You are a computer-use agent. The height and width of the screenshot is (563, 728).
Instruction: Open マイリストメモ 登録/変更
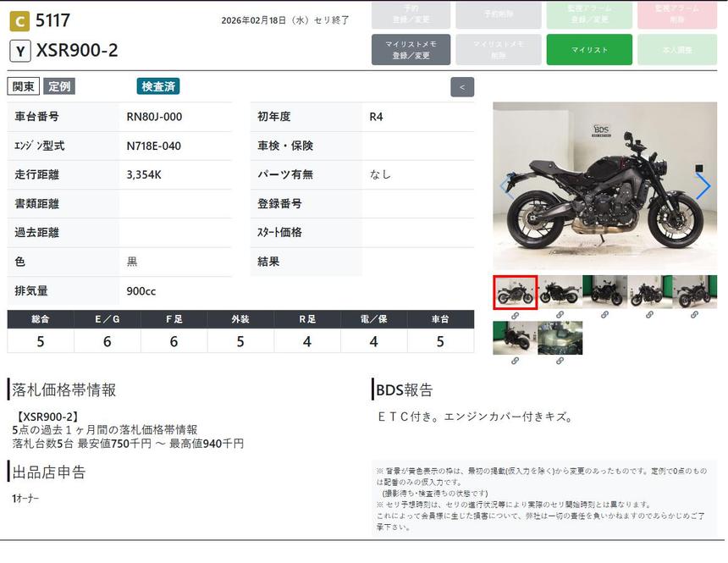(x=411, y=50)
